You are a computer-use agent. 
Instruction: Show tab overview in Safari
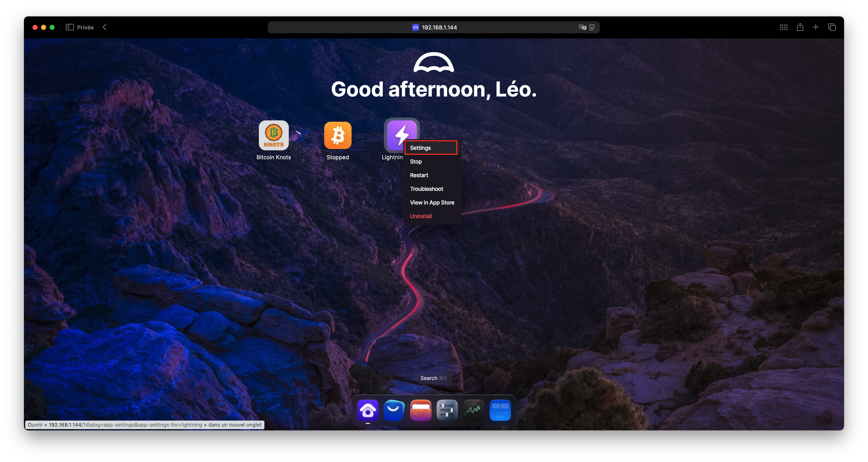(x=832, y=27)
